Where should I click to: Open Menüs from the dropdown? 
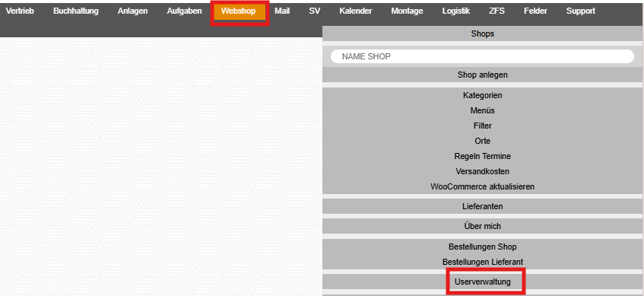coord(483,110)
